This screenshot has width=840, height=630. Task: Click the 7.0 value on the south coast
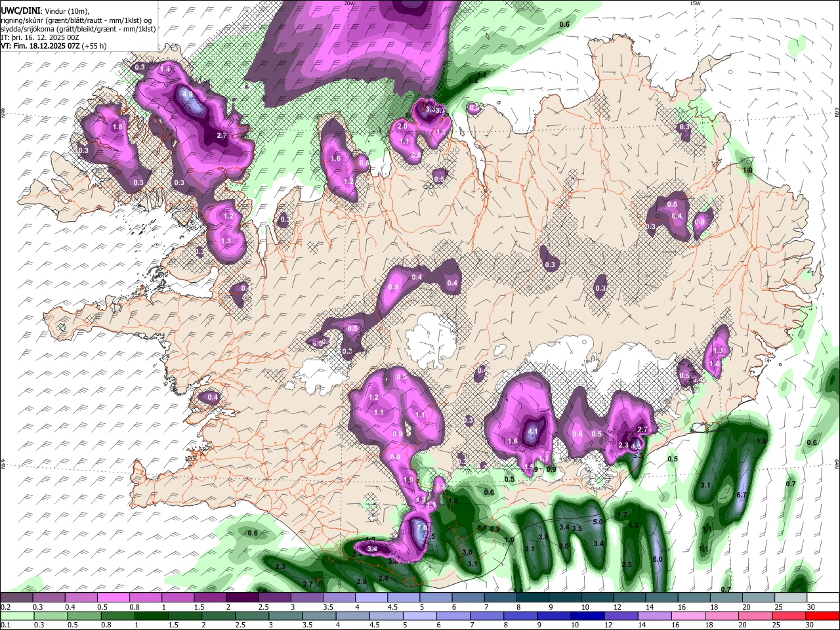(x=421, y=528)
